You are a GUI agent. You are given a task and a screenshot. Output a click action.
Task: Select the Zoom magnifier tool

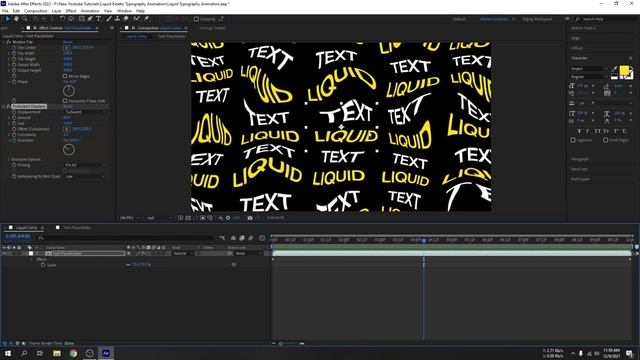[24, 19]
